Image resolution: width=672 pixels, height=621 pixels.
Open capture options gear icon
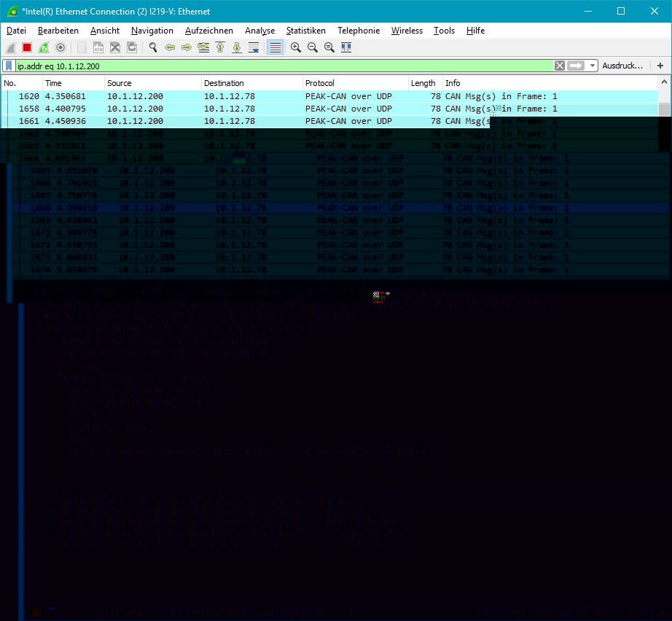(60, 47)
